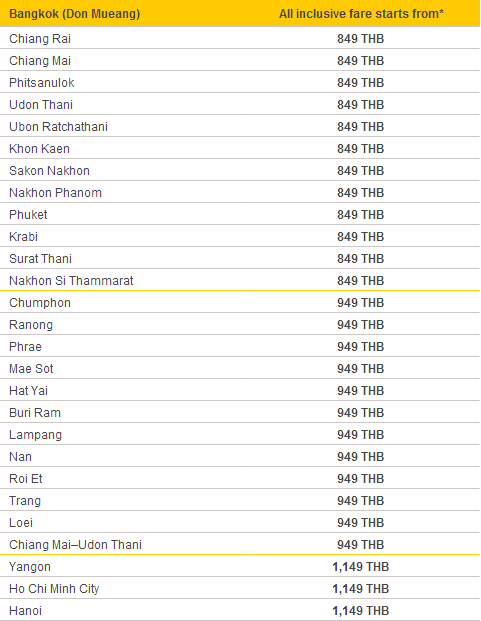Click the Bangkok (Don Mueang) column header
Viewport: 481px width, 621px height.
[x=74, y=14]
